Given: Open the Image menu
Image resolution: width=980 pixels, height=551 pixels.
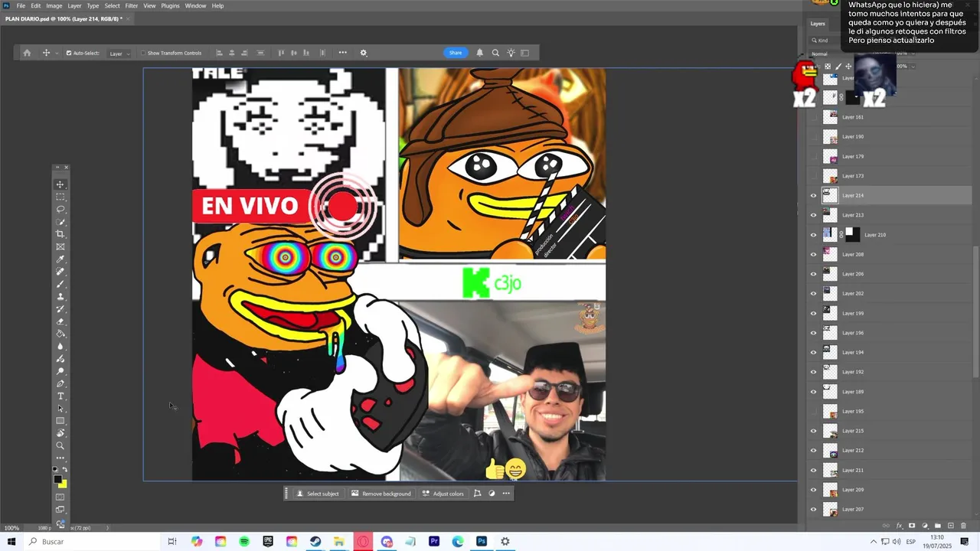Looking at the screenshot, I should click(x=54, y=5).
